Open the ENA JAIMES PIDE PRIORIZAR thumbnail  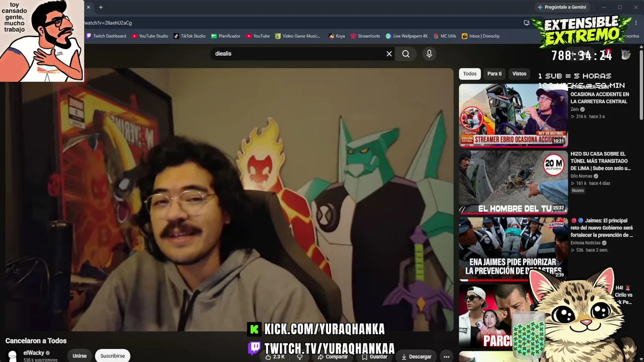[x=513, y=248]
